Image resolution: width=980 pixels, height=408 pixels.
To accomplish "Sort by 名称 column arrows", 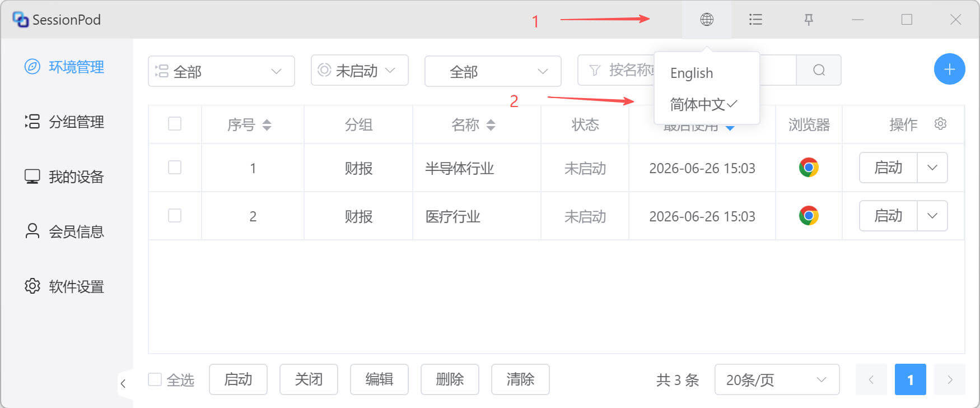I will point(491,124).
